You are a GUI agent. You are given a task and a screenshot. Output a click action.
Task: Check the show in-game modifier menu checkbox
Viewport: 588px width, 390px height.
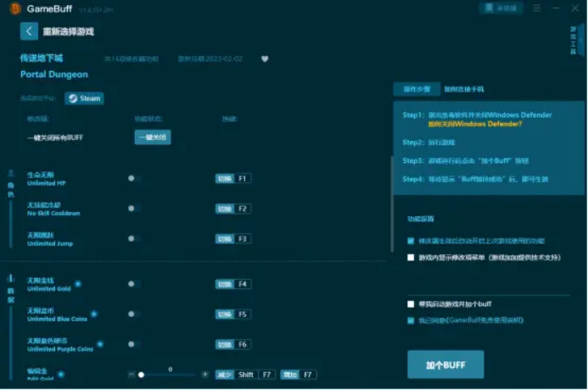[x=411, y=258]
